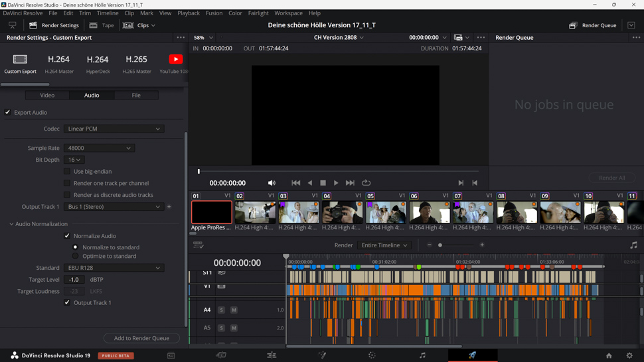The width and height of the screenshot is (644, 362).
Task: Open the Playback menu
Action: (189, 13)
